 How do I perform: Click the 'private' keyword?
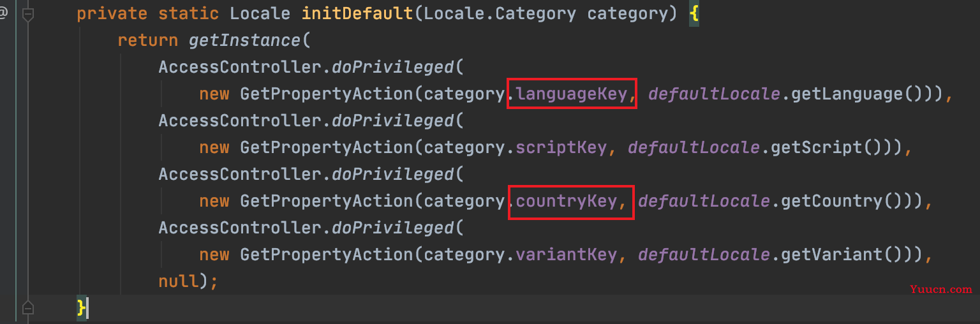point(112,13)
